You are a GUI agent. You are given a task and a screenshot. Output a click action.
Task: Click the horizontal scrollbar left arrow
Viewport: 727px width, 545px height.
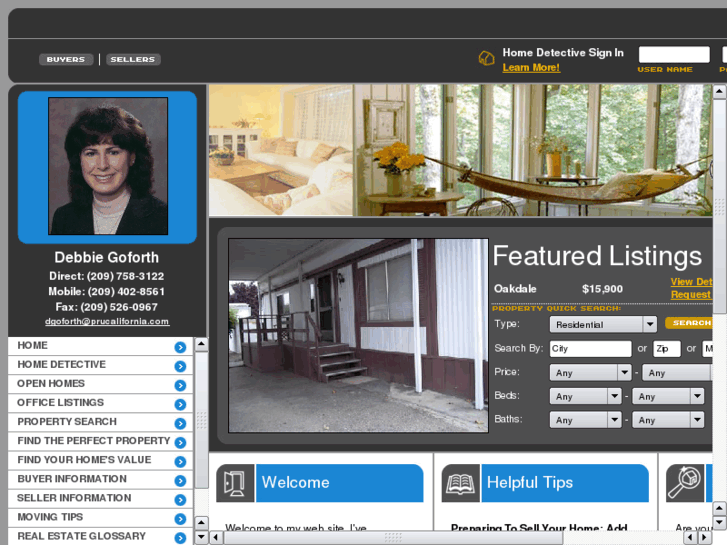pyautogui.click(x=216, y=538)
